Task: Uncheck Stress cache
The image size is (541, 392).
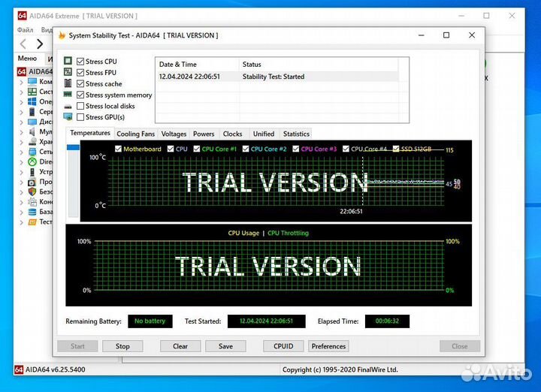Action: 80,84
